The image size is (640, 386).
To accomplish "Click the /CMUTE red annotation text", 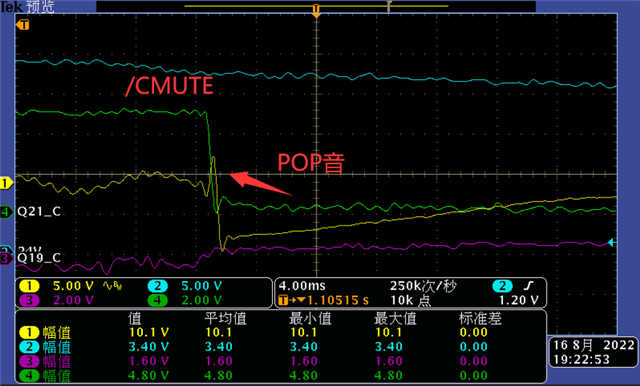I will point(169,86).
